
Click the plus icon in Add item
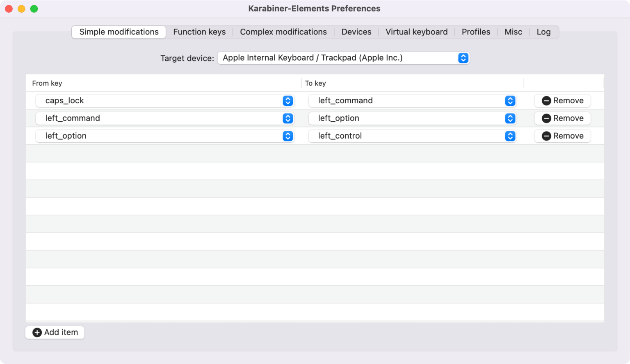37,332
